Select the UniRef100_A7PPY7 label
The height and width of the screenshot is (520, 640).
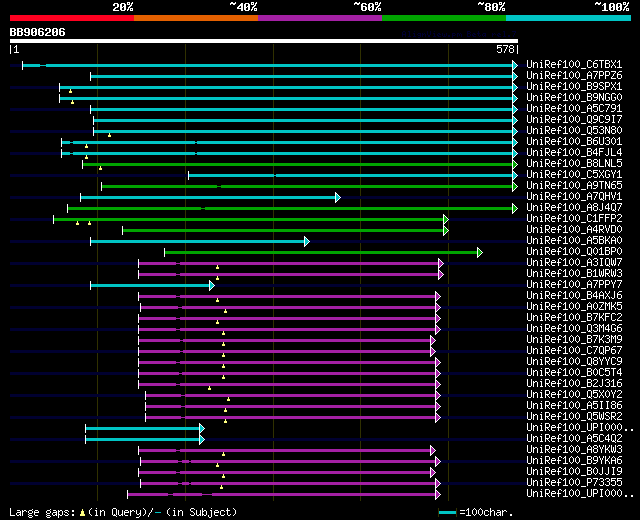pos(574,285)
